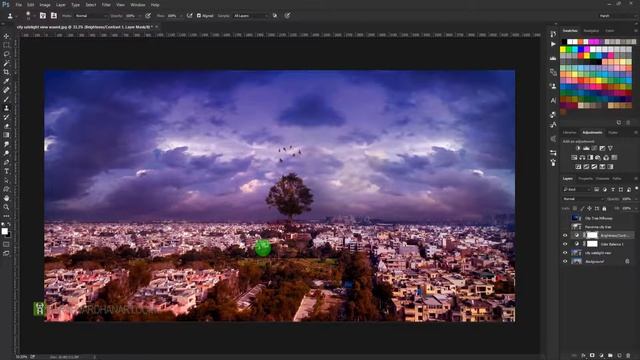Image resolution: width=640 pixels, height=360 pixels.
Task: Switch to the Adjustments tab
Action: coord(592,133)
